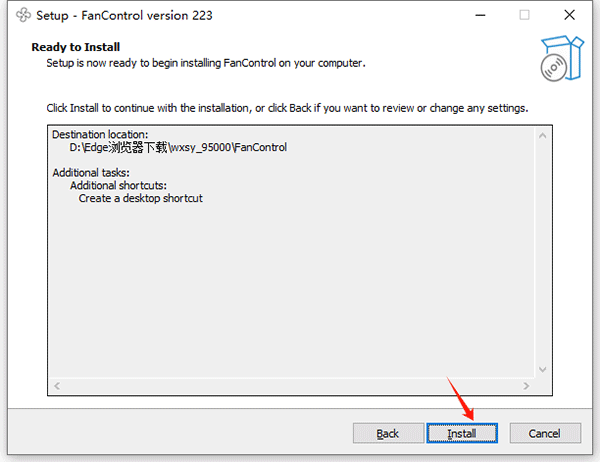600x462 pixels.
Task: Minimize the Setup window
Action: (x=476, y=16)
